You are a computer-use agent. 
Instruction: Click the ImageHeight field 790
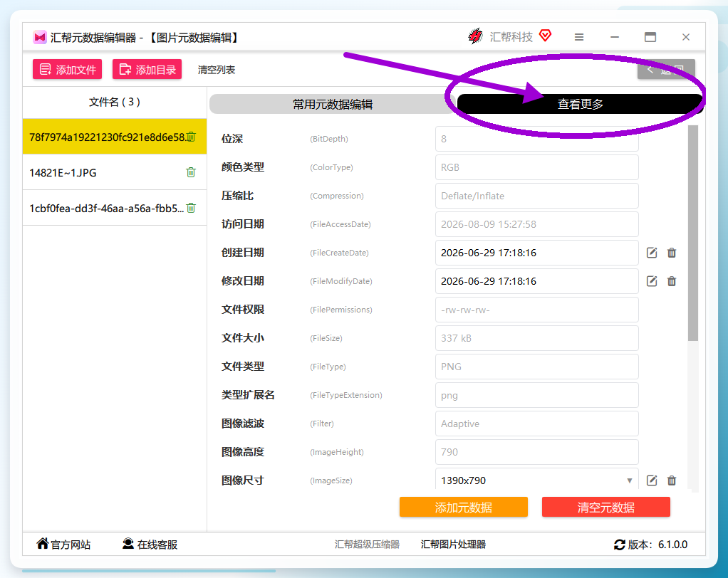click(x=536, y=452)
